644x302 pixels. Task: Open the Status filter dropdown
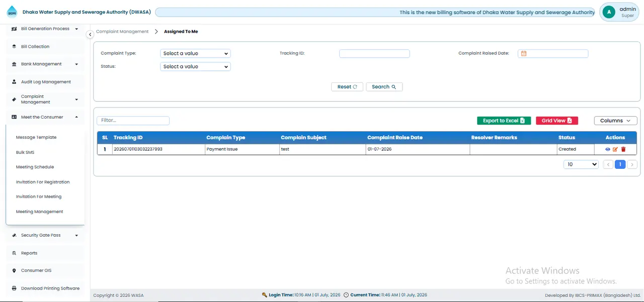[x=195, y=66]
